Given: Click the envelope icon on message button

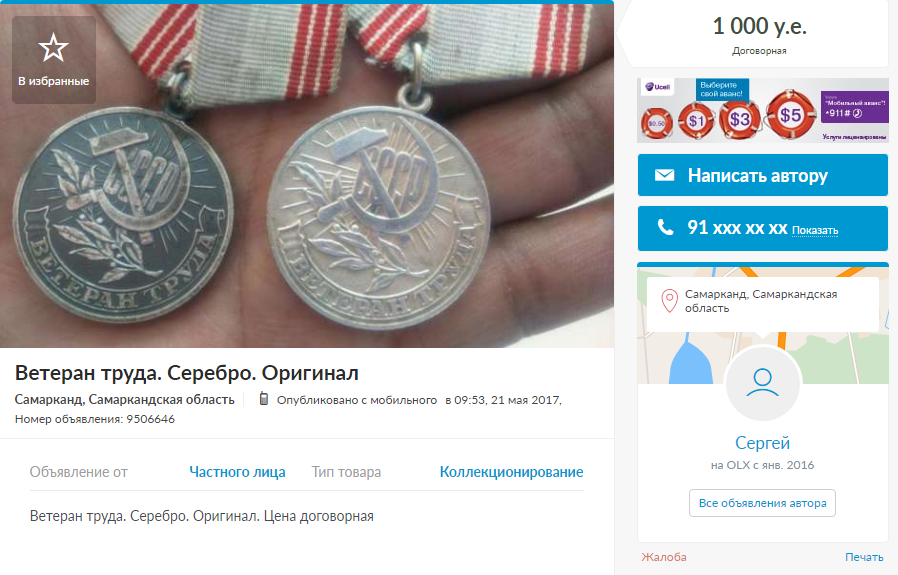Looking at the screenshot, I should [664, 175].
